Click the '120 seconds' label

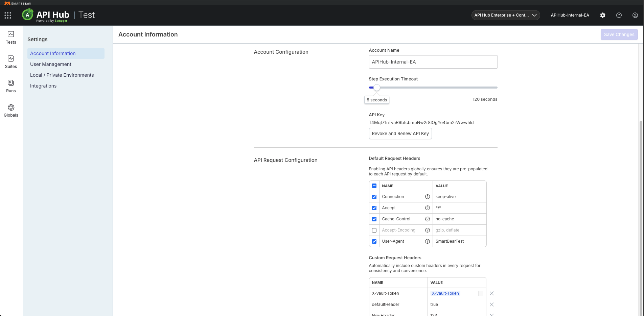[485, 99]
